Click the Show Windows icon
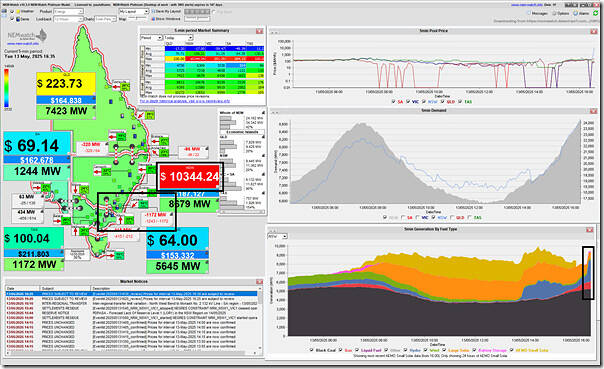This screenshot has width=604, height=369. [x=153, y=18]
